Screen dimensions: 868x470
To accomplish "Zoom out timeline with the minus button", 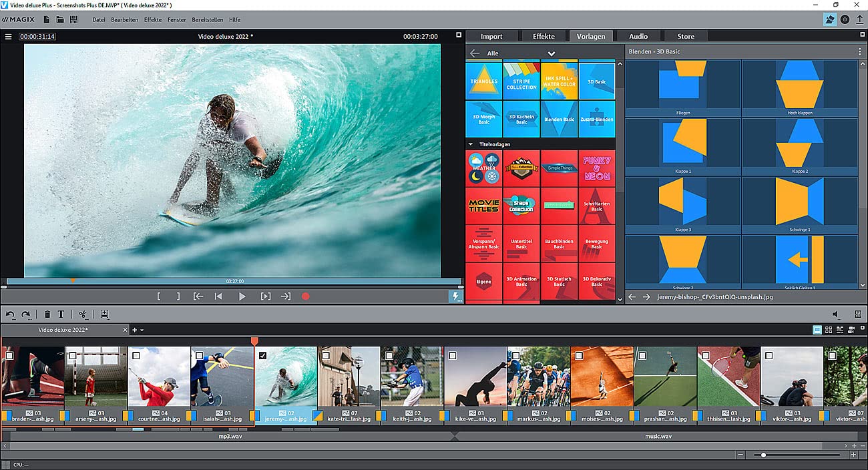I will tap(740, 455).
